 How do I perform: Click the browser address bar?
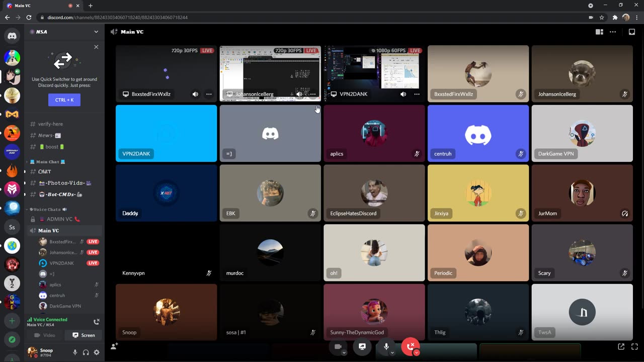click(312, 18)
